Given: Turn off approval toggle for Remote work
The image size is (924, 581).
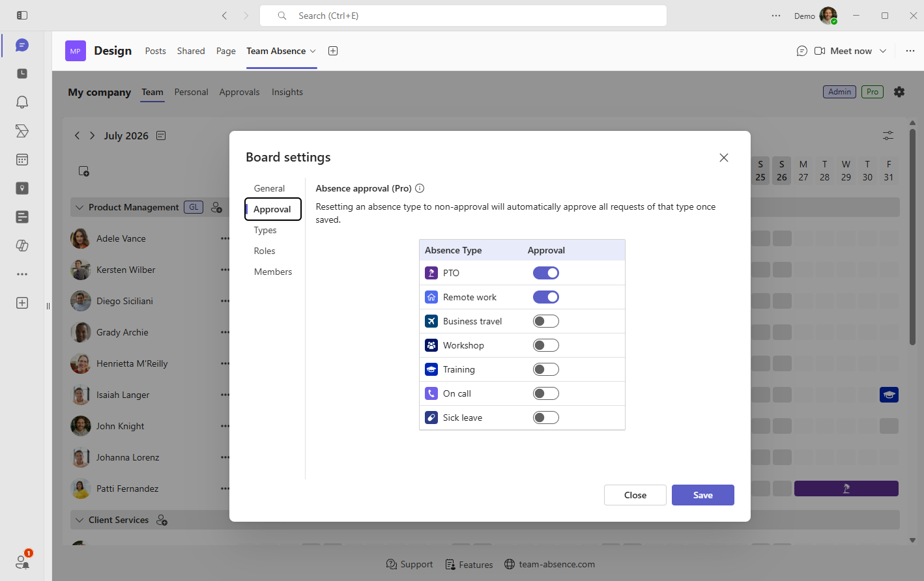Looking at the screenshot, I should tap(546, 297).
